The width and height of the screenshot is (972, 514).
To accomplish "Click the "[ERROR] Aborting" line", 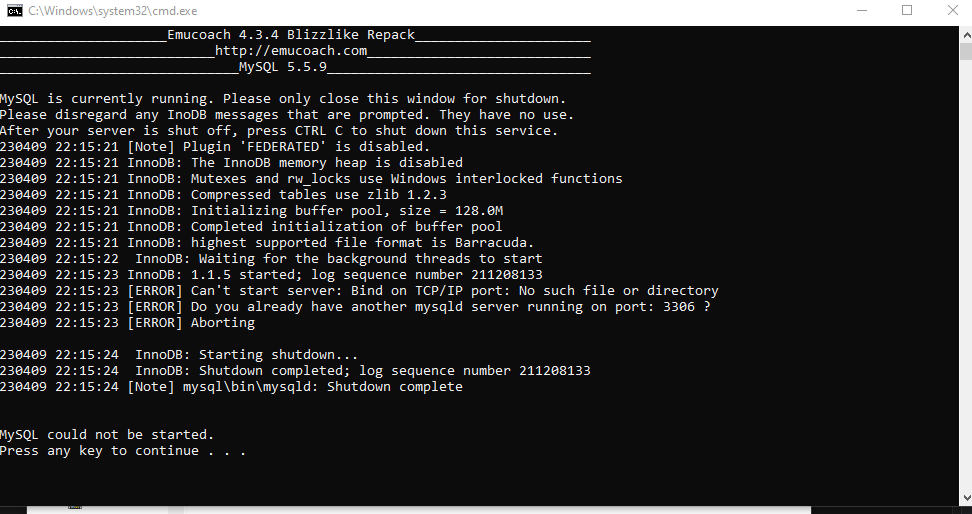I will click(127, 323).
